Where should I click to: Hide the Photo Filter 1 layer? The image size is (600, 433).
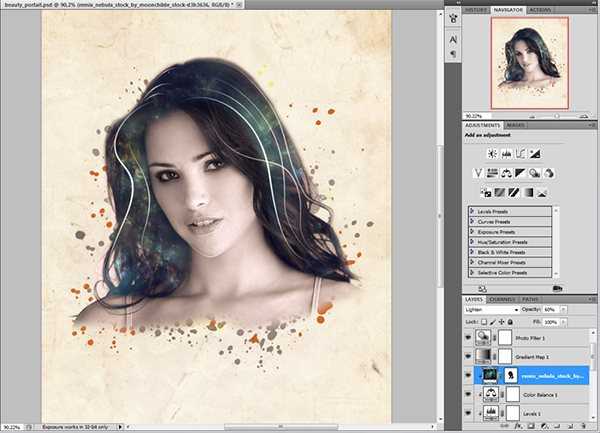pos(468,338)
